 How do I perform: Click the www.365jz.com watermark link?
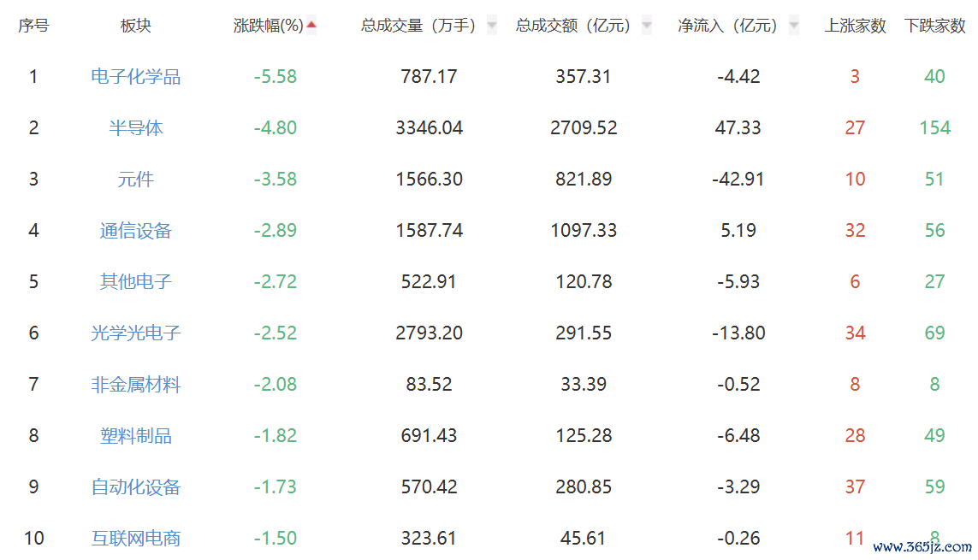coord(922,547)
